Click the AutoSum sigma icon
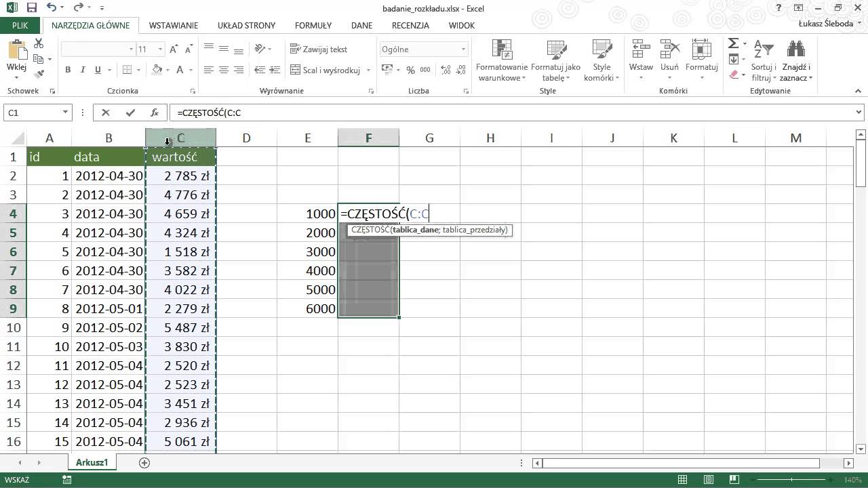Viewport: 868px width, 488px height. coord(734,43)
